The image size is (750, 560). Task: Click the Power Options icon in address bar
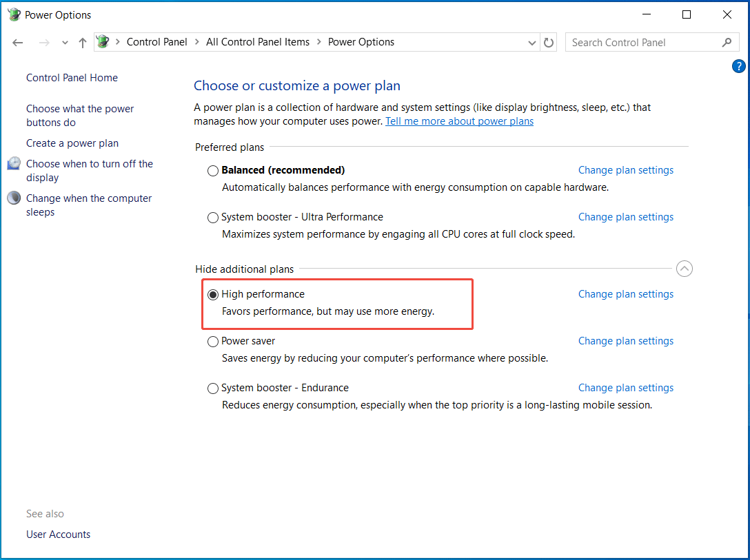click(x=103, y=42)
